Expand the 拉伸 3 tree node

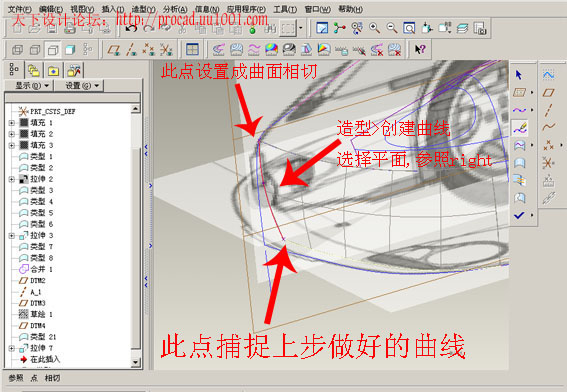pyautogui.click(x=12, y=236)
